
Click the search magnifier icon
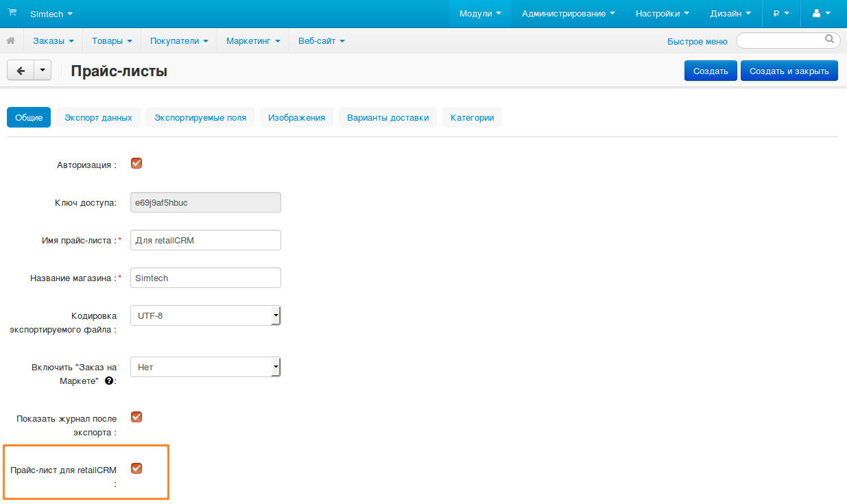click(x=829, y=40)
